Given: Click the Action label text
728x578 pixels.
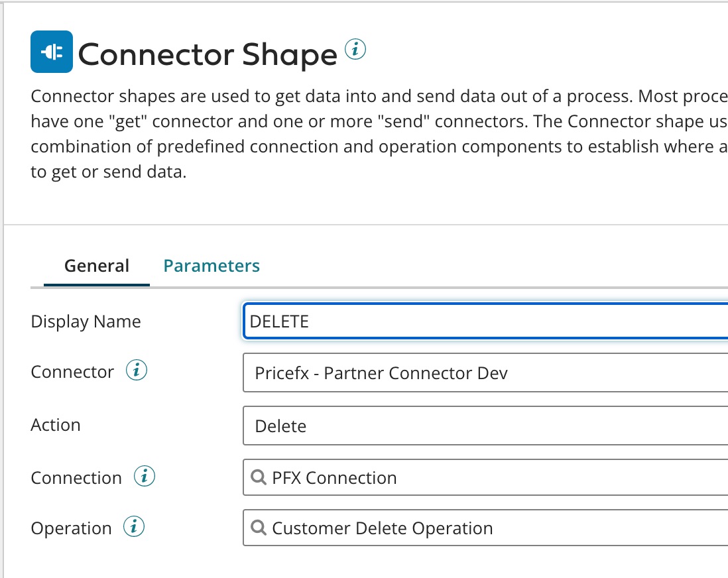Looking at the screenshot, I should (56, 425).
